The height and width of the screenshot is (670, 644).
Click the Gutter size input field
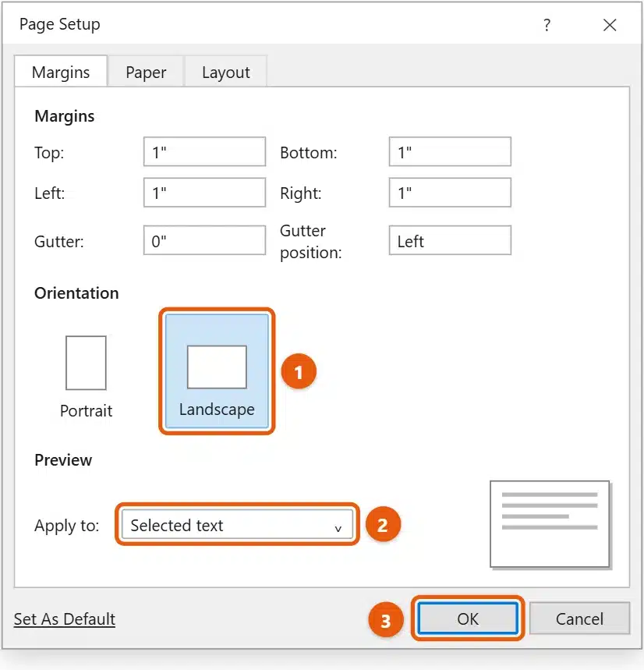[204, 240]
